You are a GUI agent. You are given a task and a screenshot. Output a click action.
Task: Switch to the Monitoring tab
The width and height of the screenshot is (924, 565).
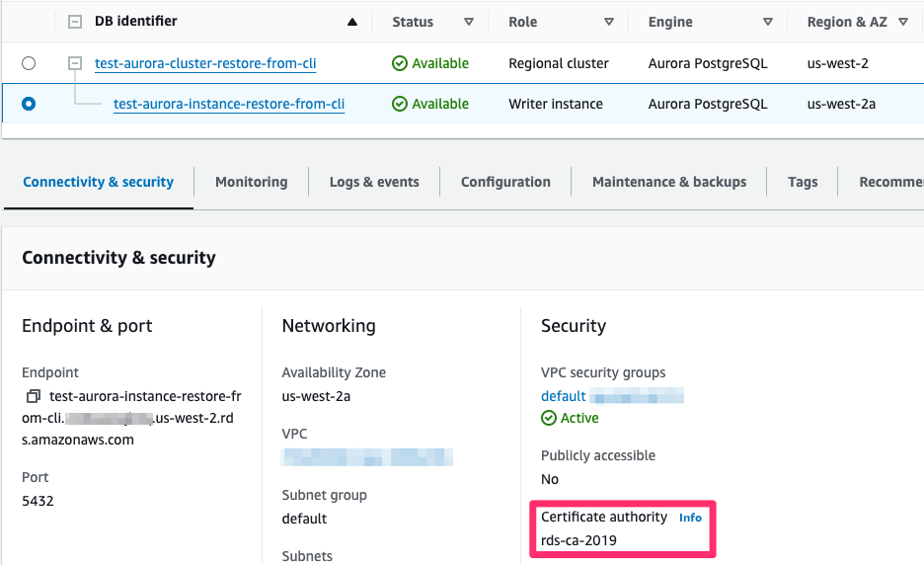pos(252,182)
